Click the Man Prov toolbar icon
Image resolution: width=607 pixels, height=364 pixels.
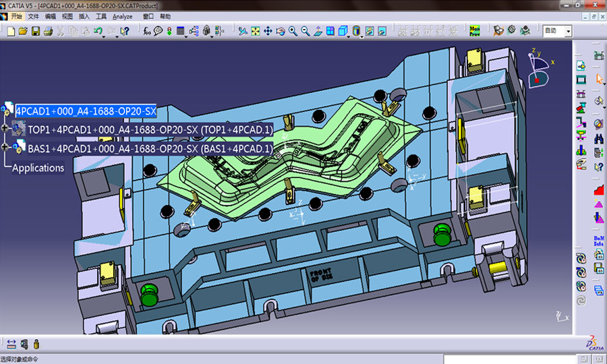[475, 30]
